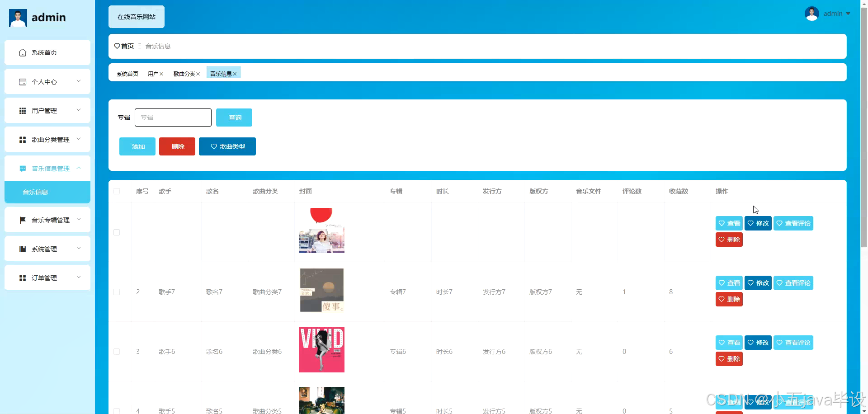Tick the checkbox for the 歌手6 row
The width and height of the screenshot is (868, 414).
coord(117,352)
